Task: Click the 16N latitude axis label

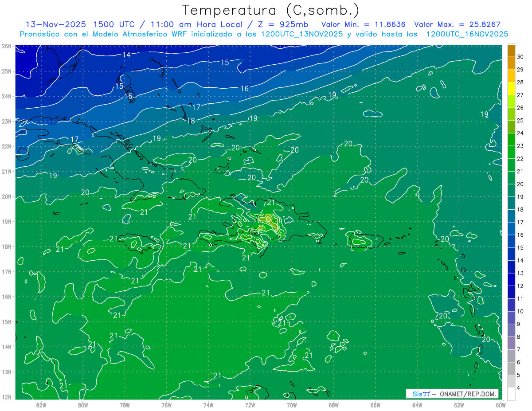Action: pos(7,297)
